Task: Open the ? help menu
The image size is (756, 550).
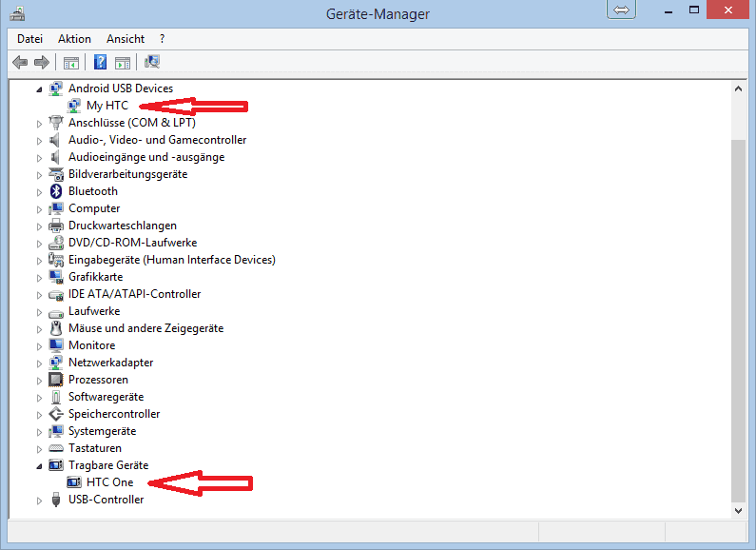Action: [162, 39]
